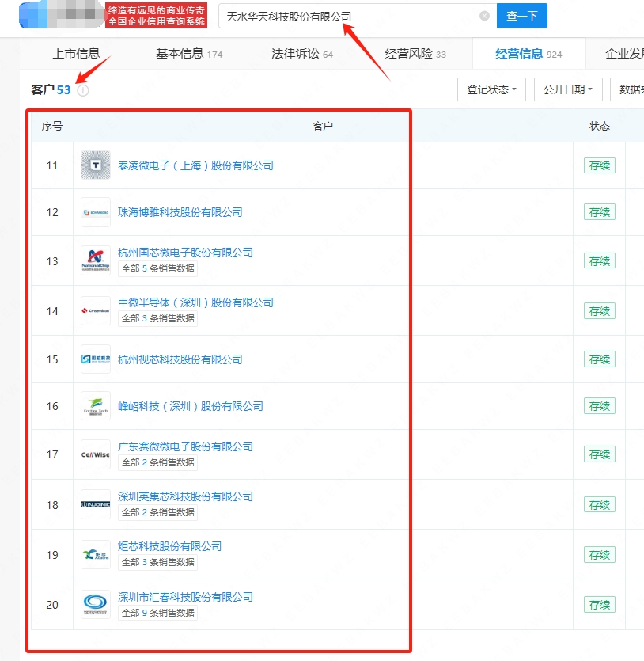Open 深圳市汇春科技股份有限公司 link

pos(185,597)
